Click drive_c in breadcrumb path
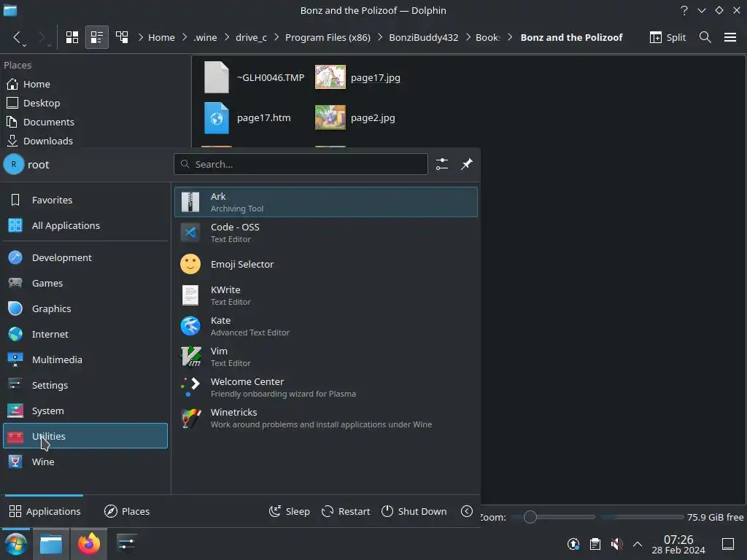747x560 pixels. pos(251,37)
